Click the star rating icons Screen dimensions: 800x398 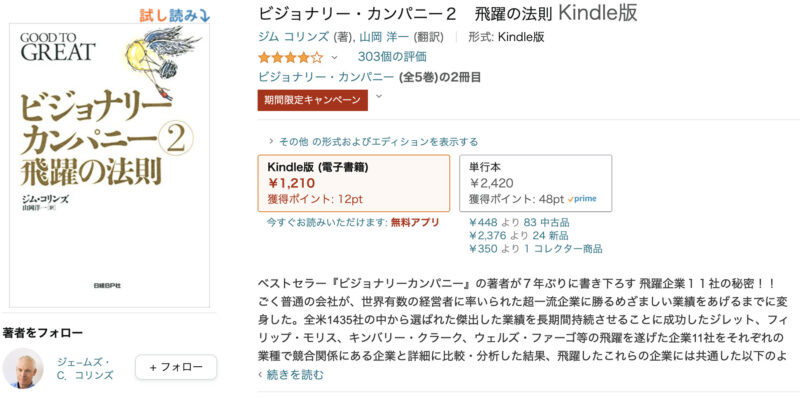click(x=291, y=57)
